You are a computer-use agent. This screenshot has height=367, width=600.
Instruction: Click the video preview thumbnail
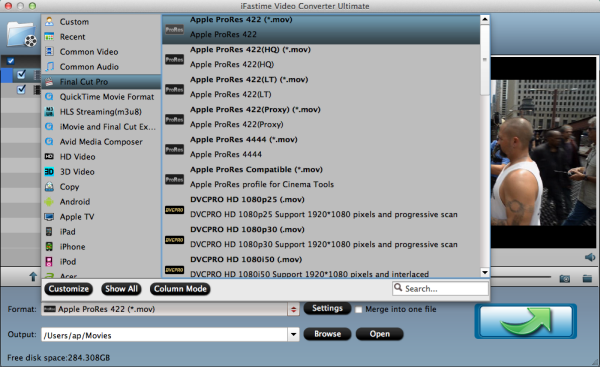point(543,152)
